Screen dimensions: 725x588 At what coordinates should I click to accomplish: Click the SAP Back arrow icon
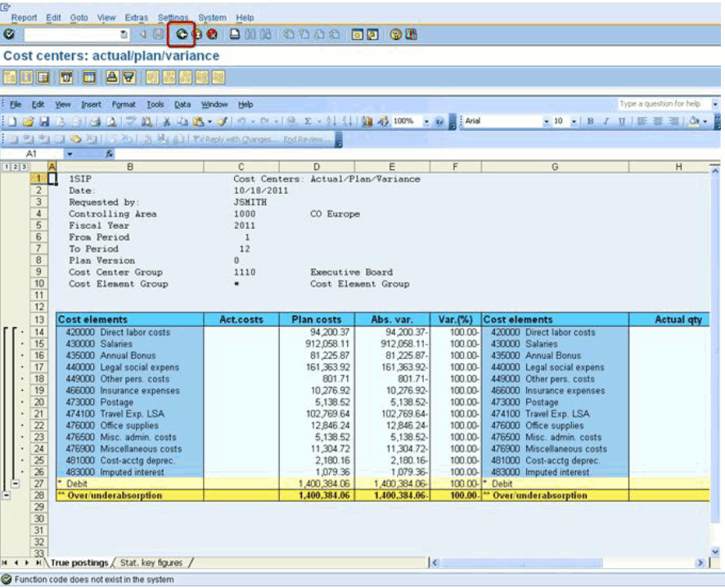(x=181, y=34)
